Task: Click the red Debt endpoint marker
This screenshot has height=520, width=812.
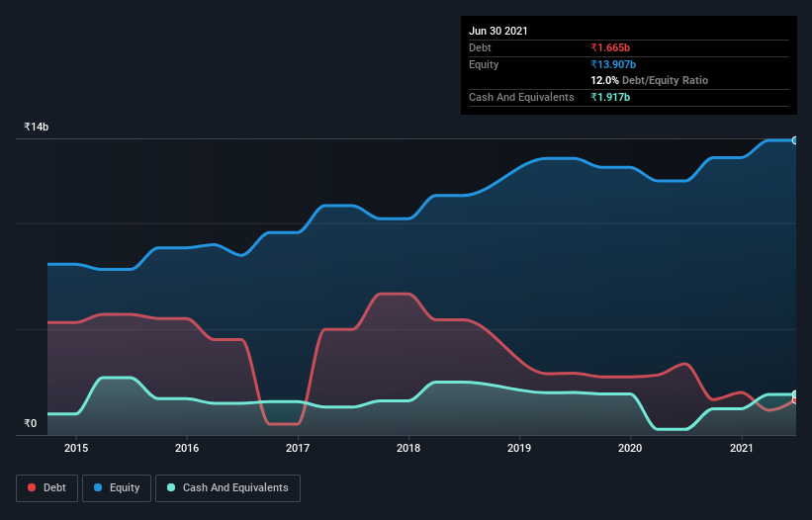Action: pos(795,400)
